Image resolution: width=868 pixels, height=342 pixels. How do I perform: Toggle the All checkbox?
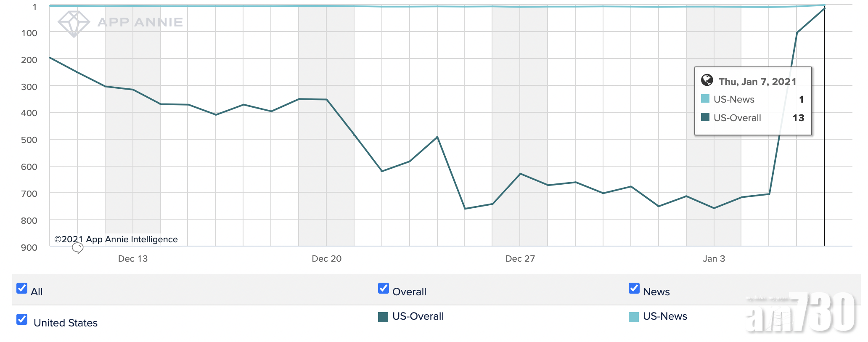pos(22,288)
